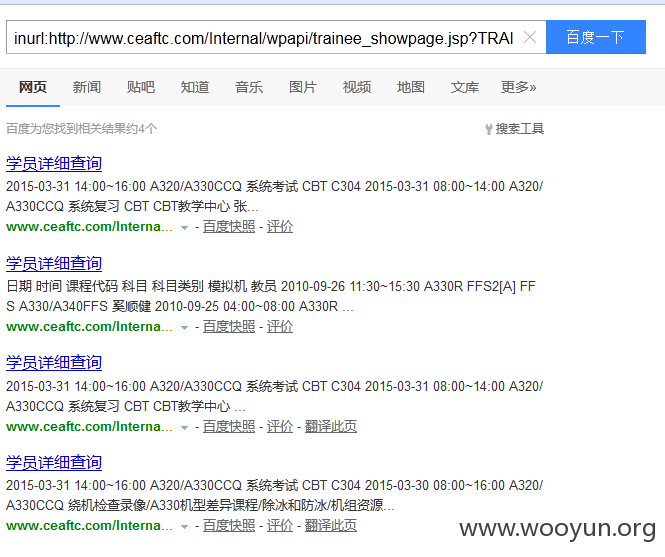Open 百度快照 of the first result
Viewport: 665px width, 557px height.
click(229, 227)
